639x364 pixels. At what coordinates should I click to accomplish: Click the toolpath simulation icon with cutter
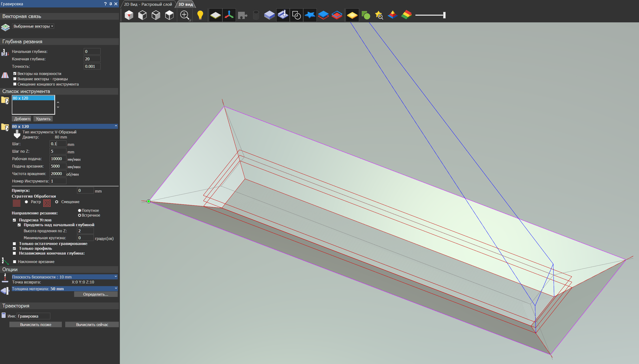coord(283,15)
